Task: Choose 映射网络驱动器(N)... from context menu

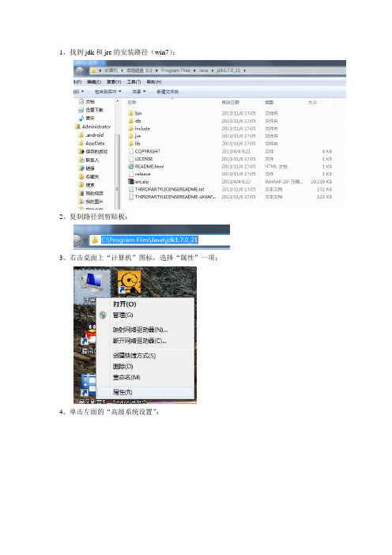Action: coord(140,330)
